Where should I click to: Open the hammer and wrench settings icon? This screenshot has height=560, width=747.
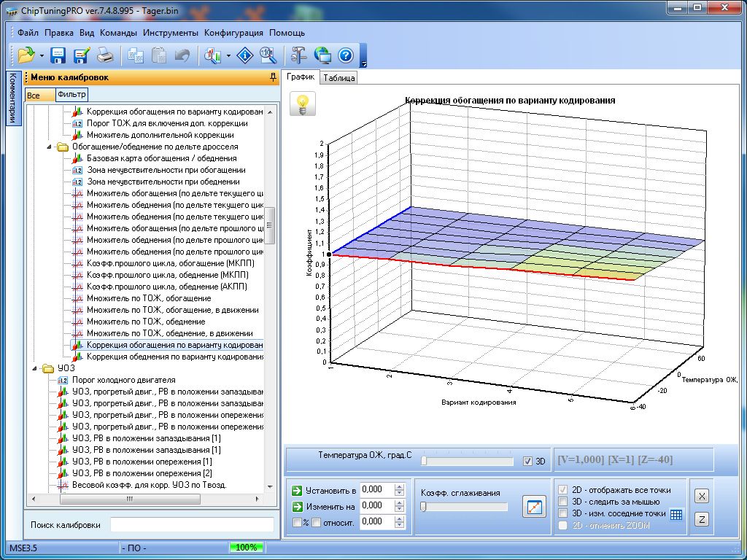(299, 55)
